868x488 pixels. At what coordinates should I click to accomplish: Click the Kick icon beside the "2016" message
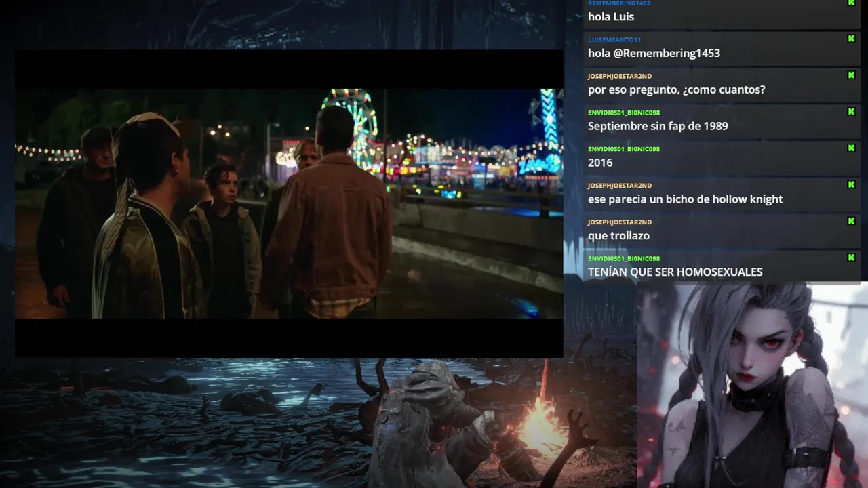click(x=851, y=148)
